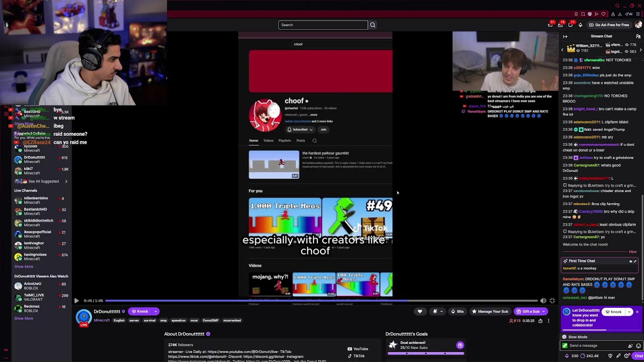Select the speedrun tag
Image resolution: width=644 pixels, height=362 pixels.
point(179,320)
